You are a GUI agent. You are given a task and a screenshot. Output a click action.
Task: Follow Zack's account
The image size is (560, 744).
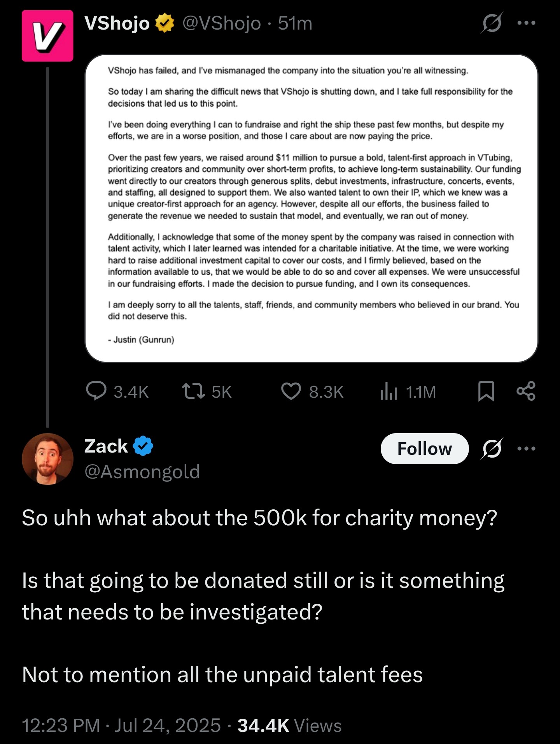click(425, 449)
